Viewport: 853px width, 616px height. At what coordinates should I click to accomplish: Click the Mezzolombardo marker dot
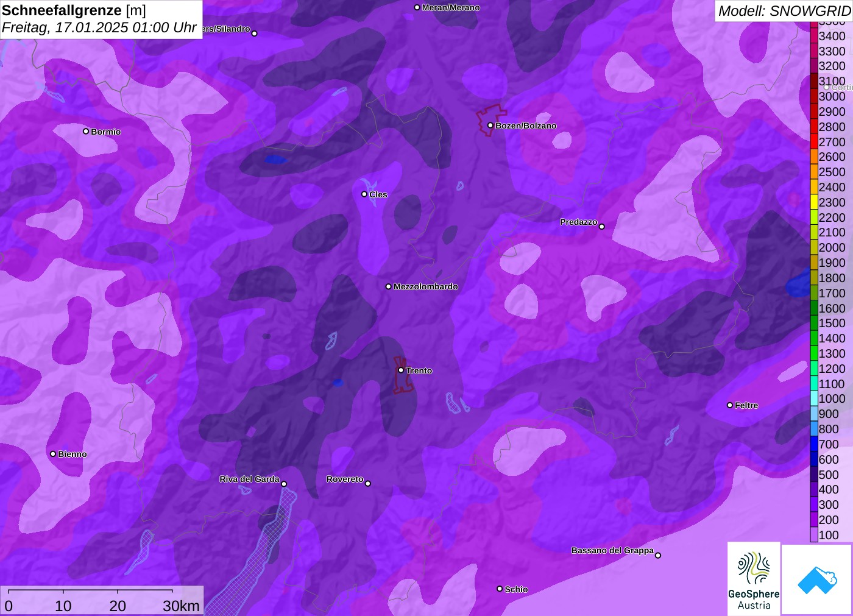pos(389,286)
